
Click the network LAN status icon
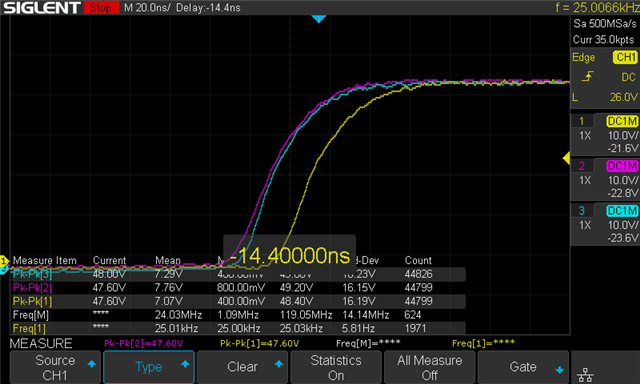[585, 374]
